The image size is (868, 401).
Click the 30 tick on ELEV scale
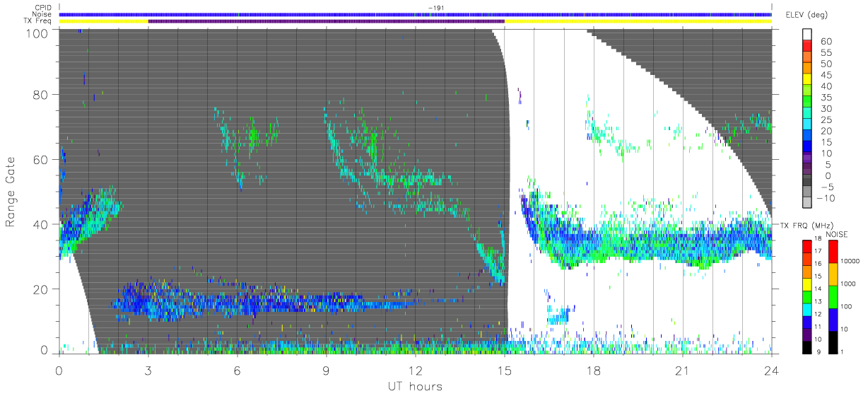coord(826,108)
